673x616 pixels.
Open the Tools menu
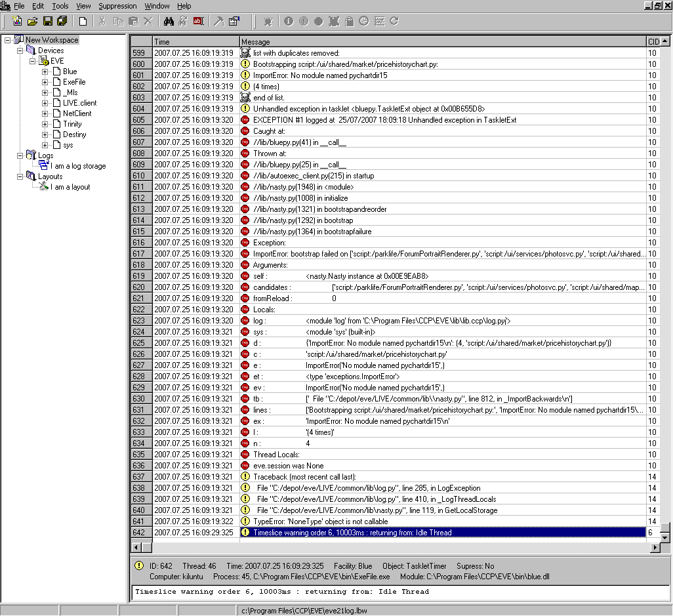60,6
